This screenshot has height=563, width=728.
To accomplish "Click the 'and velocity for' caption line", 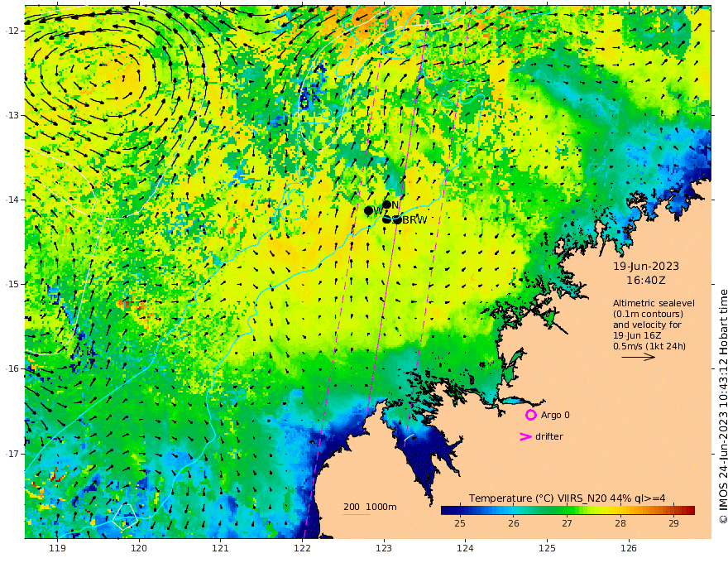I will coord(647,325).
